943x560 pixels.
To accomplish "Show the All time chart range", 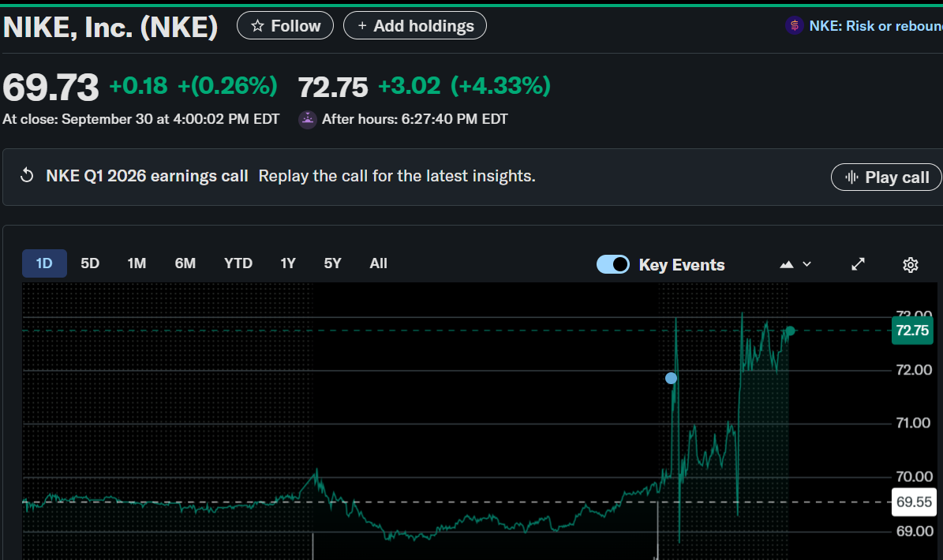I will (379, 263).
